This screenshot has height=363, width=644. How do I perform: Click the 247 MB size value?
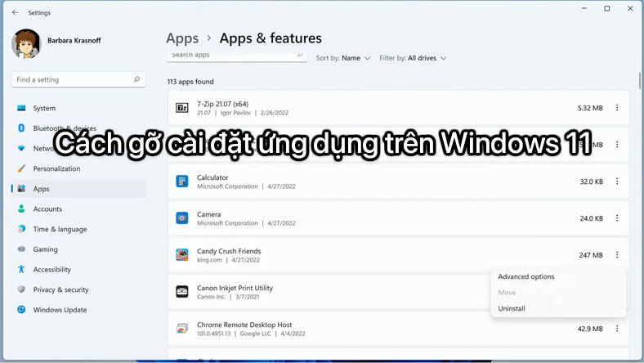point(591,255)
